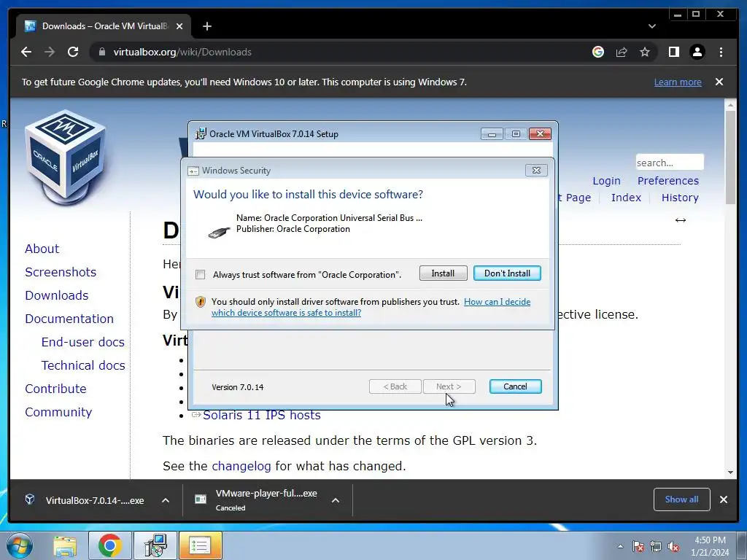The image size is (747, 560).
Task: Reload the VirtualBox Downloads page
Action: pyautogui.click(x=73, y=52)
